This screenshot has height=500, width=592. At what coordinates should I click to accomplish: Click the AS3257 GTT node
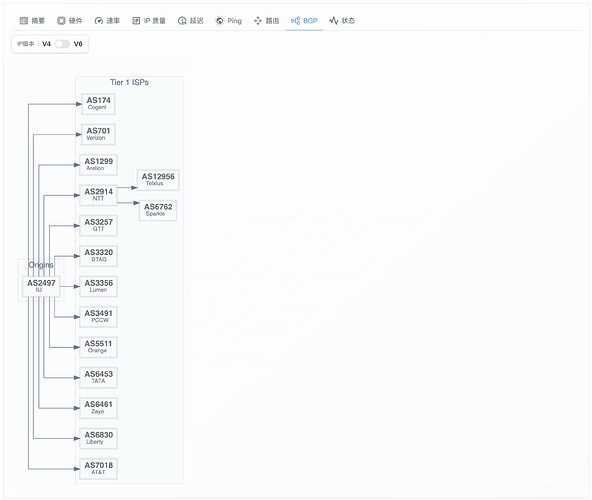tap(99, 225)
